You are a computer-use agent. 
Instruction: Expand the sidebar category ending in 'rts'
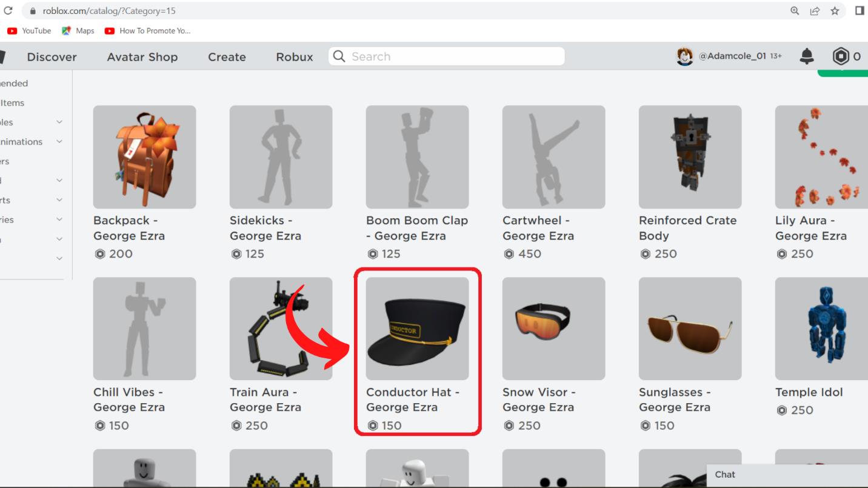59,199
